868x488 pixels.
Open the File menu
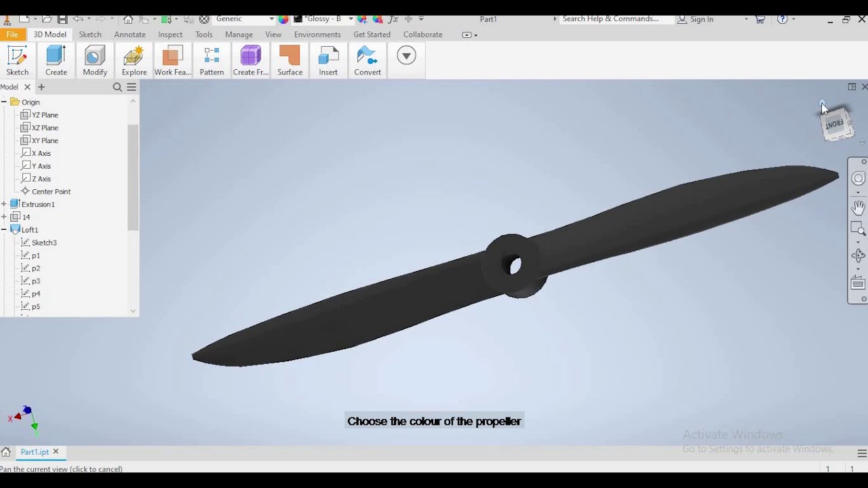click(x=12, y=35)
